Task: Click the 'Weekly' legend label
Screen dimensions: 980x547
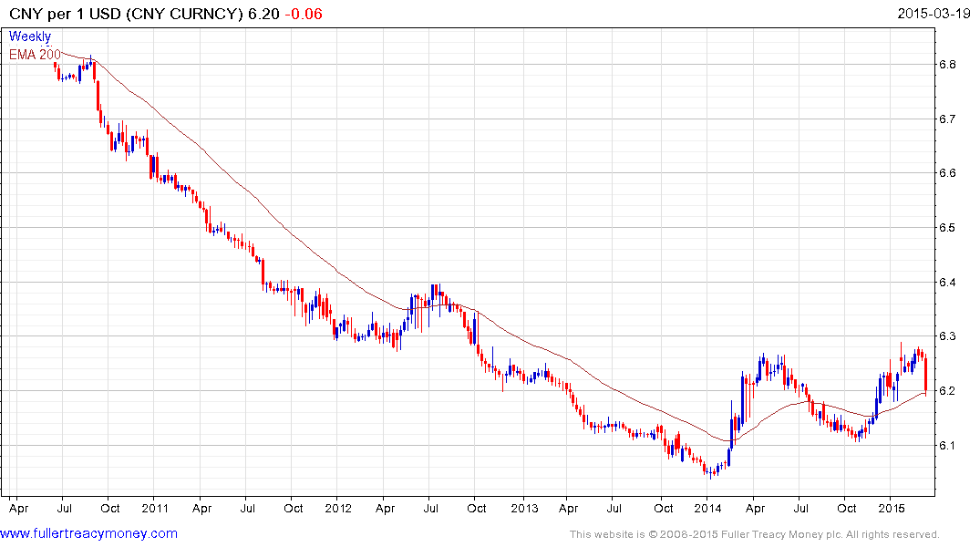Action: pyautogui.click(x=30, y=36)
